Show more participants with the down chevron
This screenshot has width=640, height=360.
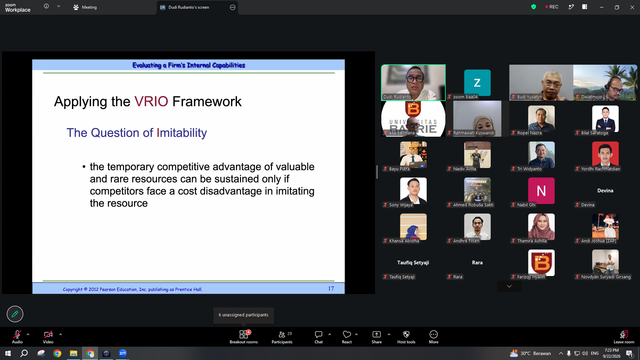point(509,287)
